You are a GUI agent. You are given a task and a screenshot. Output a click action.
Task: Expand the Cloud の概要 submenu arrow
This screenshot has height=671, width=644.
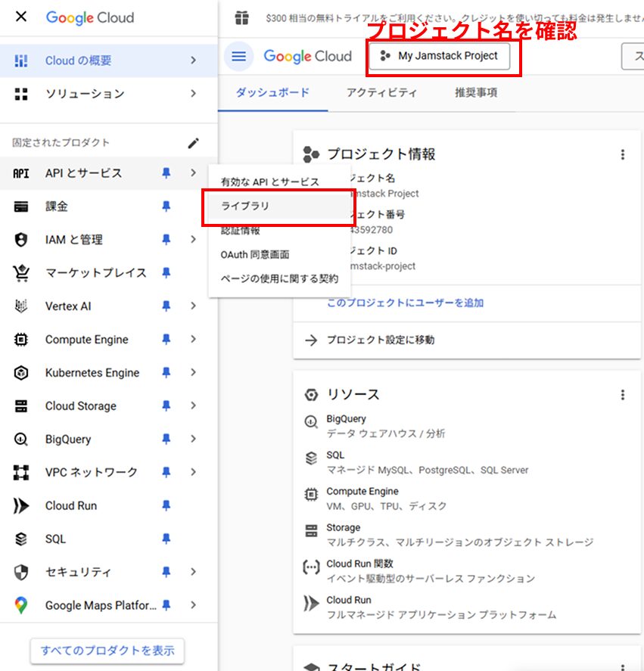click(194, 61)
